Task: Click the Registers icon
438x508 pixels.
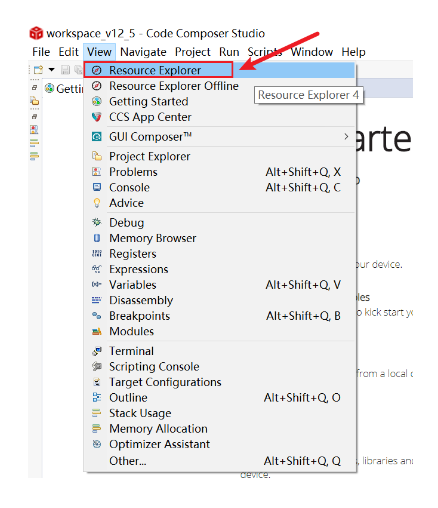Action: 97,254
